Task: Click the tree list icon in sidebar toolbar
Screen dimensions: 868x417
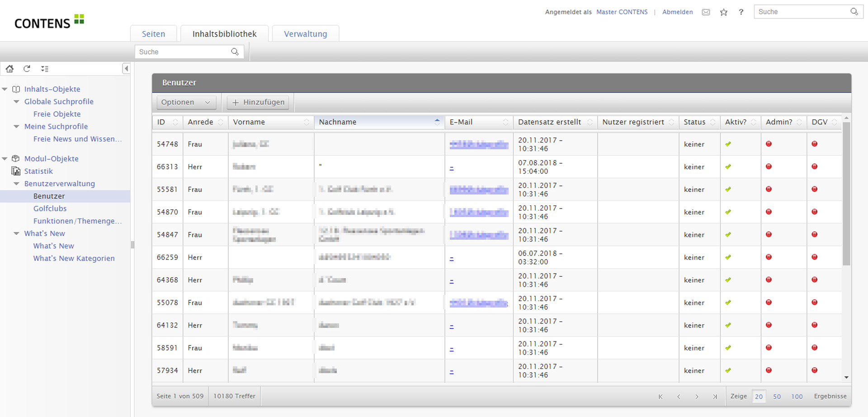Action: point(45,69)
